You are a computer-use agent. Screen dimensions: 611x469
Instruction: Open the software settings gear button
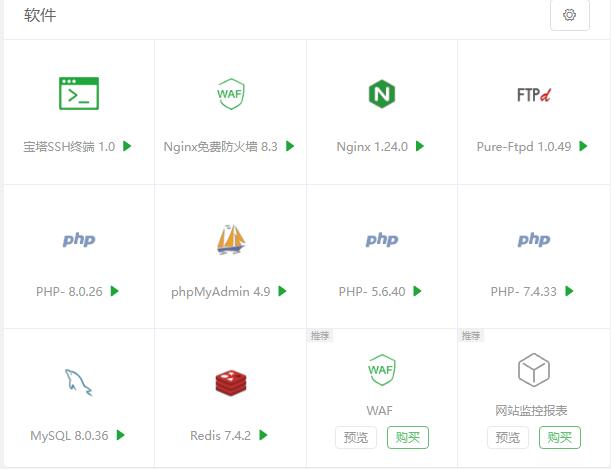coord(569,15)
